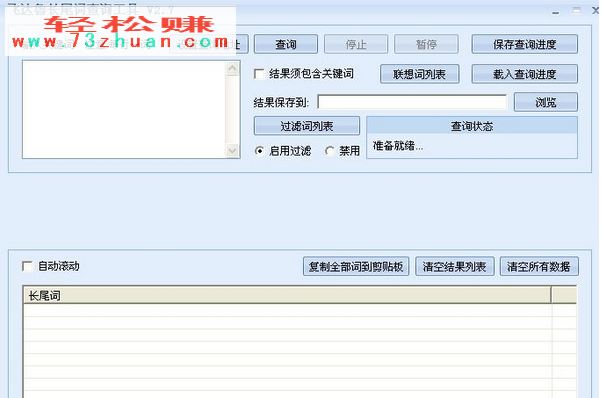Focus the 结果保存到 path field

[x=412, y=102]
